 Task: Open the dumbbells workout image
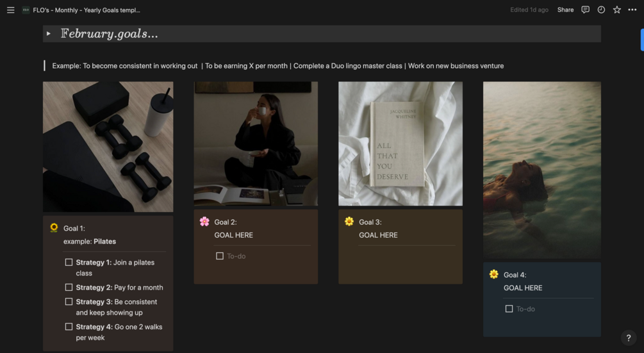(x=108, y=147)
